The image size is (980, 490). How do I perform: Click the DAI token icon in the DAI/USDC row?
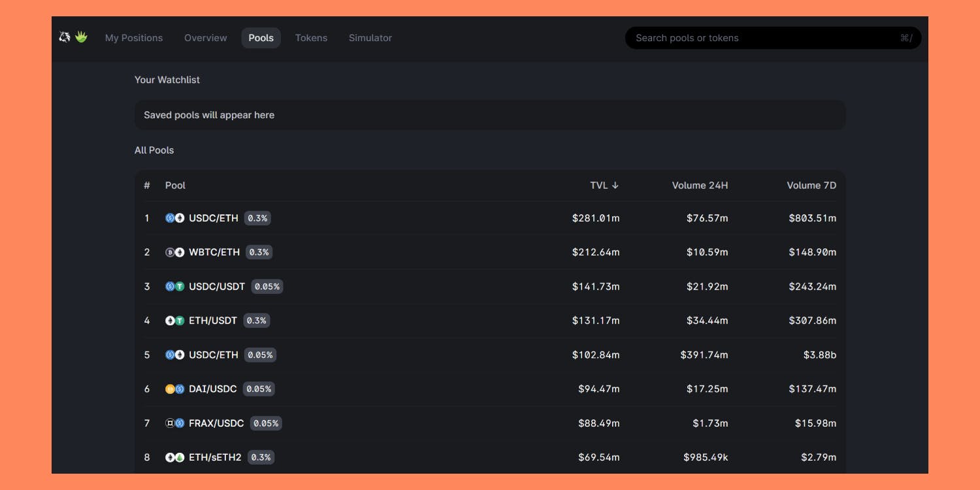tap(169, 389)
